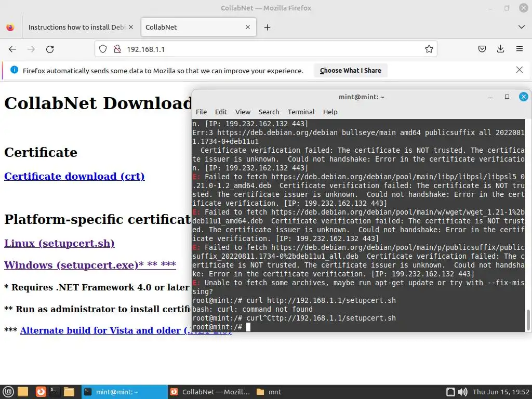Viewport: 532px width, 399px height.
Task: Open the Terminal menu in terminal window
Action: click(x=301, y=112)
